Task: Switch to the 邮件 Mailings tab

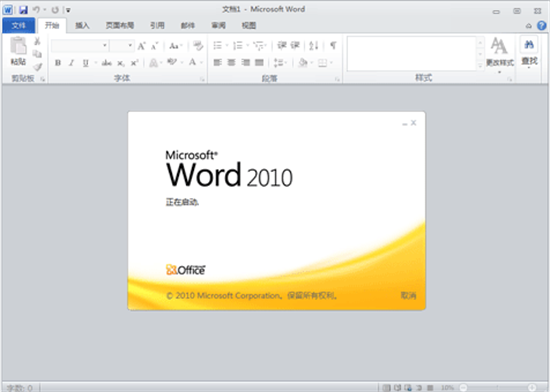Action: click(x=188, y=25)
